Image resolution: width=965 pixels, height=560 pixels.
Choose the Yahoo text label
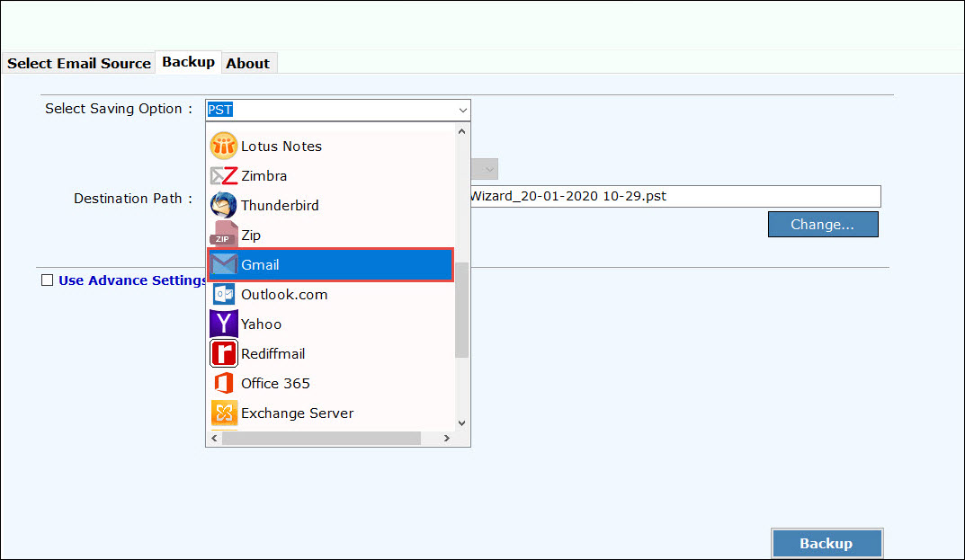(261, 324)
